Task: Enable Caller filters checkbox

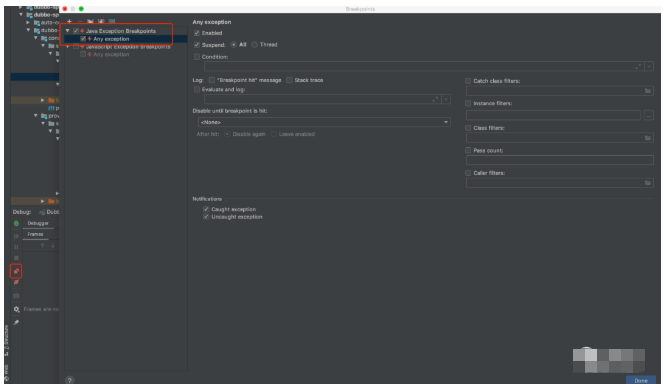Action: tap(468, 173)
